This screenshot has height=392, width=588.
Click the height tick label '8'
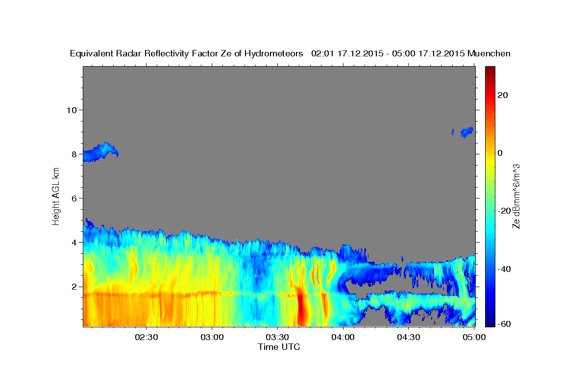(74, 154)
